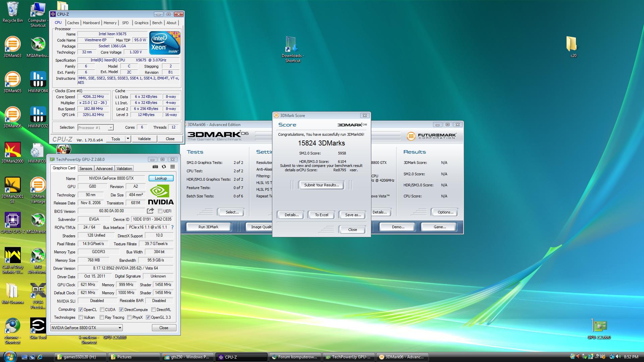
Task: Switch to CPU-Z Mainboard tab
Action: pos(91,23)
